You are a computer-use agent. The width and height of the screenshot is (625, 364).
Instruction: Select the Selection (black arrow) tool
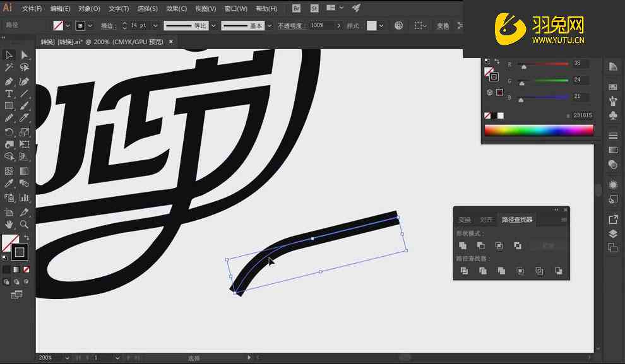[9, 55]
